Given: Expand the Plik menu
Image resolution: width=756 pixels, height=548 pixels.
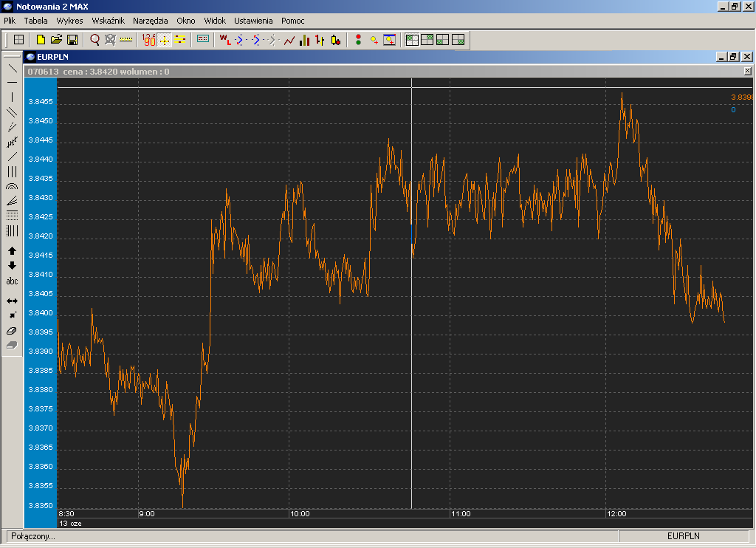Looking at the screenshot, I should (x=10, y=21).
